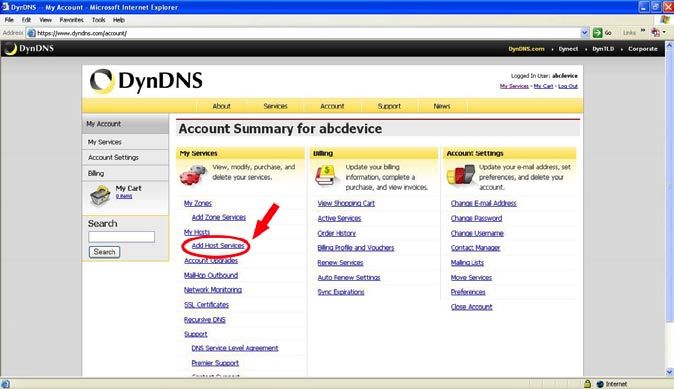Viewport: 674px width, 389px height.
Task: Select the Services tab in yellow nav
Action: pos(275,106)
